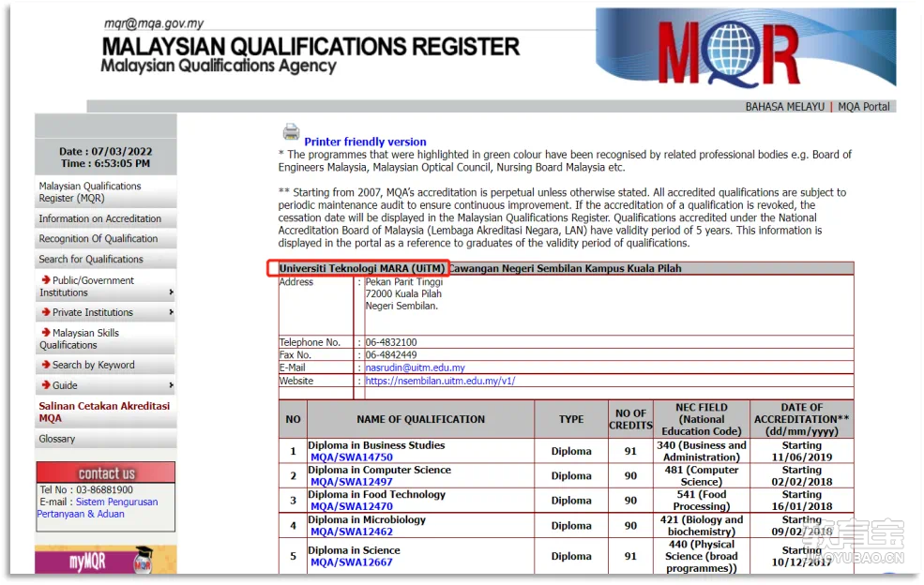Click the NO OF CREDITS column header
Viewport: 924px width, 585px height.
click(x=630, y=419)
